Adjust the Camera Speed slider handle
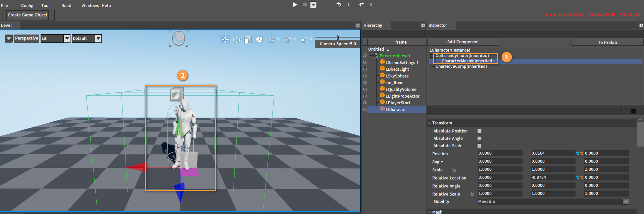Screen dimensions: 644x214 (x=338, y=37)
